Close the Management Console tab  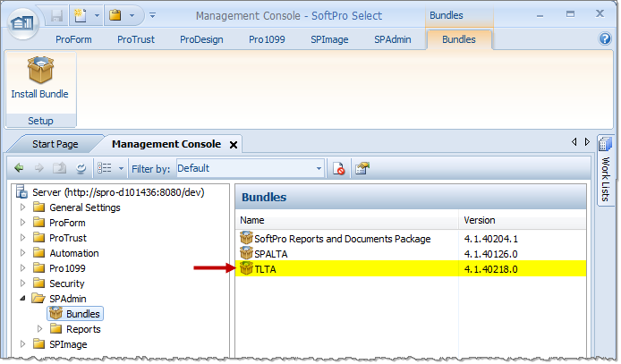234,145
